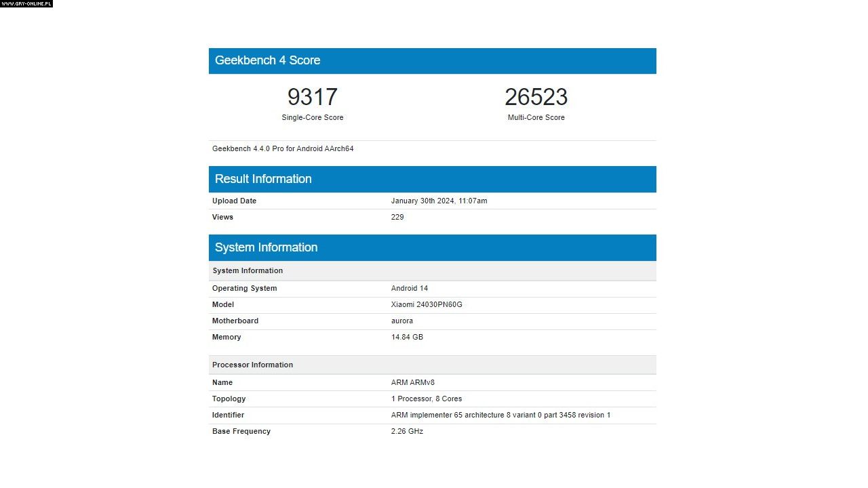868x488 pixels.
Task: Select the upload date January 30th 2024
Action: 439,201
